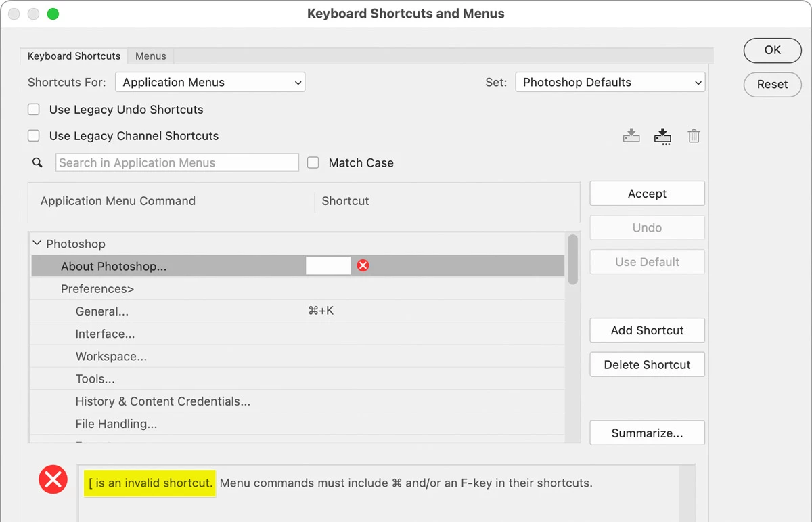The height and width of the screenshot is (522, 812).
Task: Check the Match Case option
Action: [313, 162]
